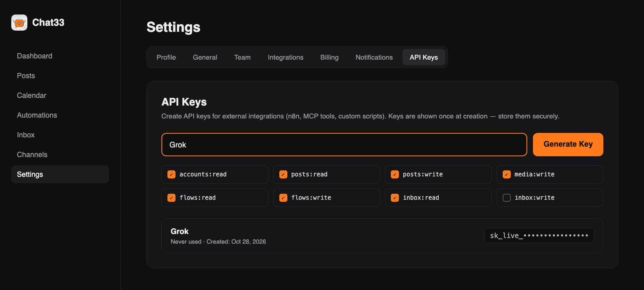Click the Settings page heading
Screen dimensions: 644x290
click(x=173, y=27)
